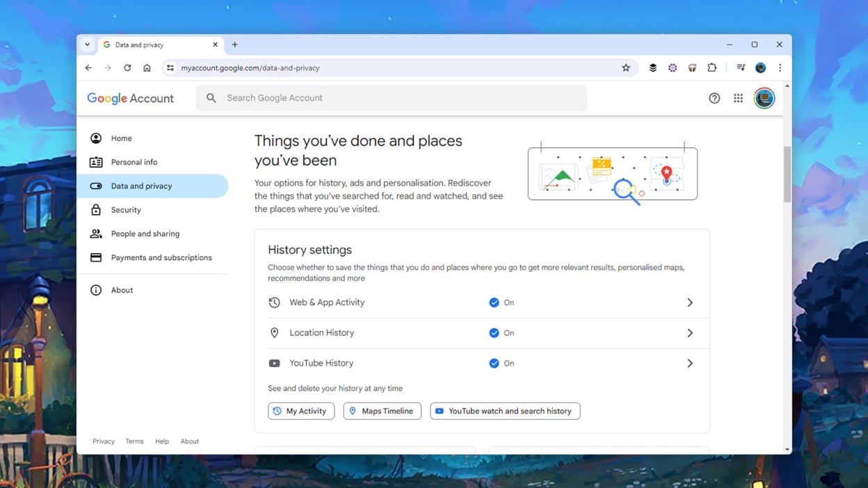868x488 pixels.
Task: Open Chrome three-dot menu
Action: [x=780, y=68]
